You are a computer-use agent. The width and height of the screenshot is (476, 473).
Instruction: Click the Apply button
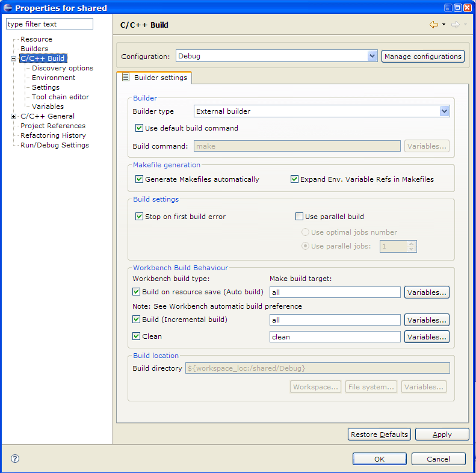442,434
